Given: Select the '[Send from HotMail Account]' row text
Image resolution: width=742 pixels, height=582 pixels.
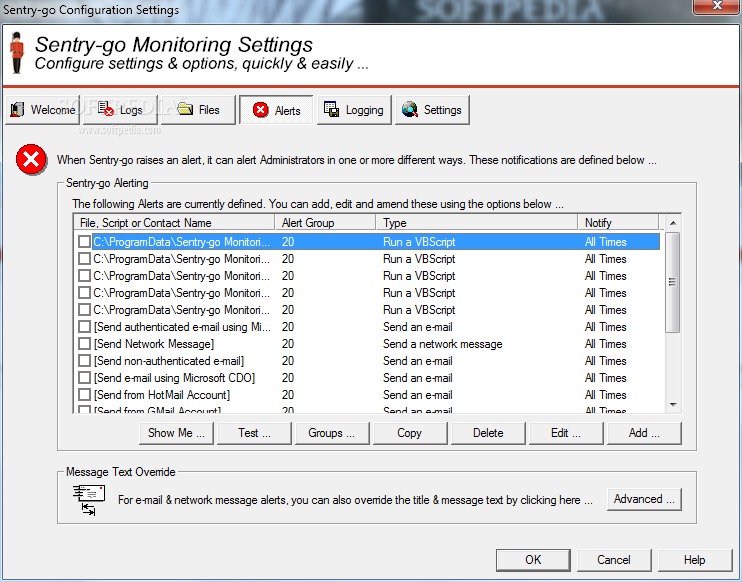Looking at the screenshot, I should [162, 395].
